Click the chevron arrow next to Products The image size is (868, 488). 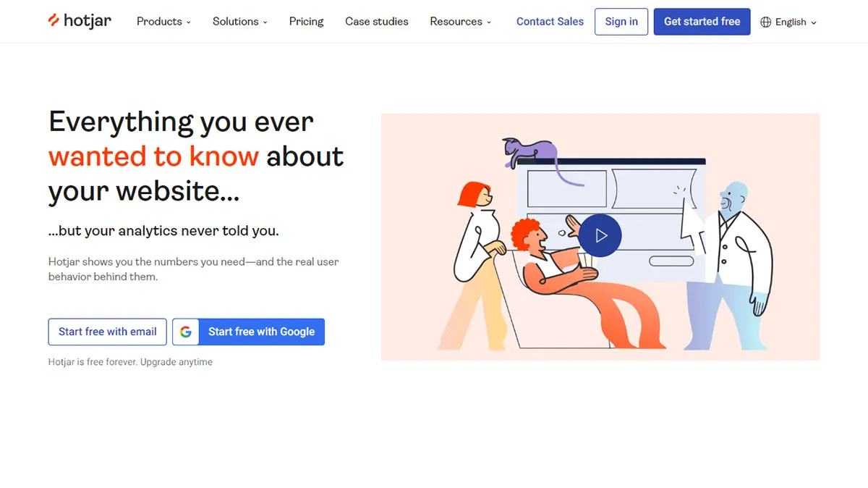pyautogui.click(x=189, y=22)
